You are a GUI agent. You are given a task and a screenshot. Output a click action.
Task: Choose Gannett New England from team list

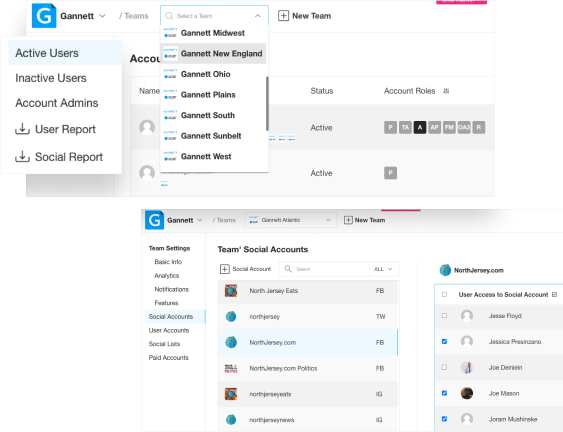coord(213,54)
